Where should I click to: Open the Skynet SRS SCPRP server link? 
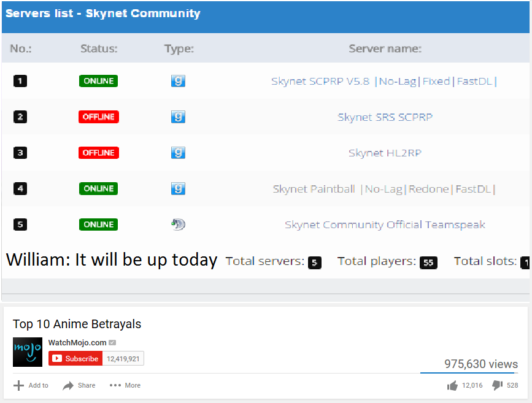point(385,117)
